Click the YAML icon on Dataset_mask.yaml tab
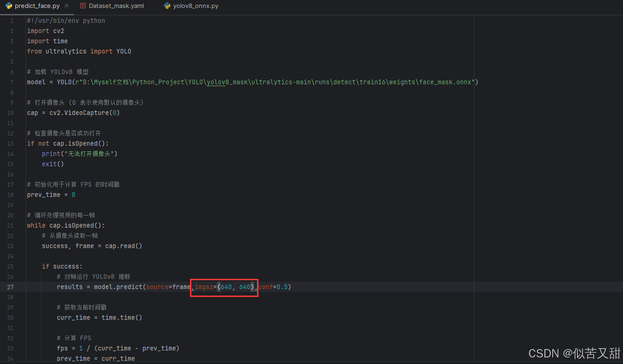Viewport: 623px width, 364px height. [x=83, y=6]
